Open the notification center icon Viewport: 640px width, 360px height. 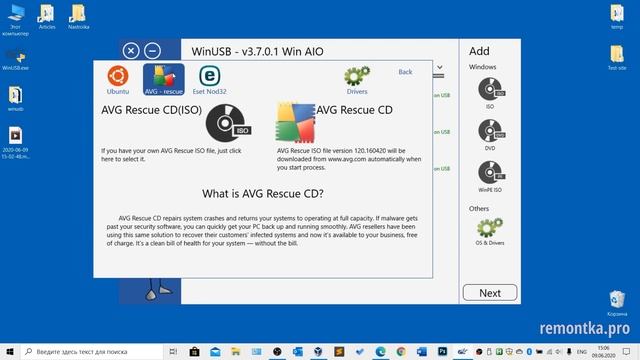point(627,351)
